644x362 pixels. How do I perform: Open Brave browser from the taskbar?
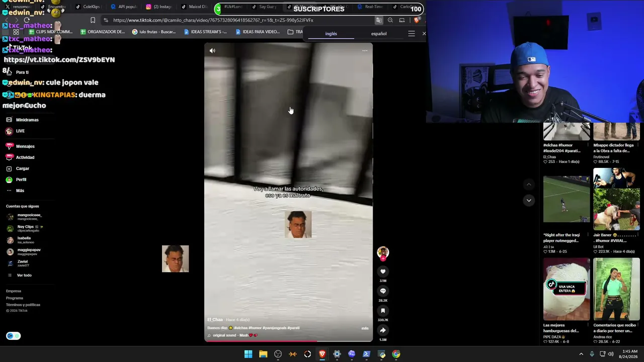coord(322,354)
